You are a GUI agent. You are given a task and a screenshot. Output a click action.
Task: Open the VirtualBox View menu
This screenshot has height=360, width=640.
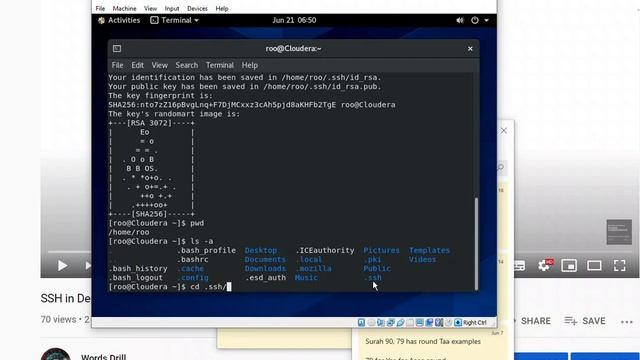150,8
